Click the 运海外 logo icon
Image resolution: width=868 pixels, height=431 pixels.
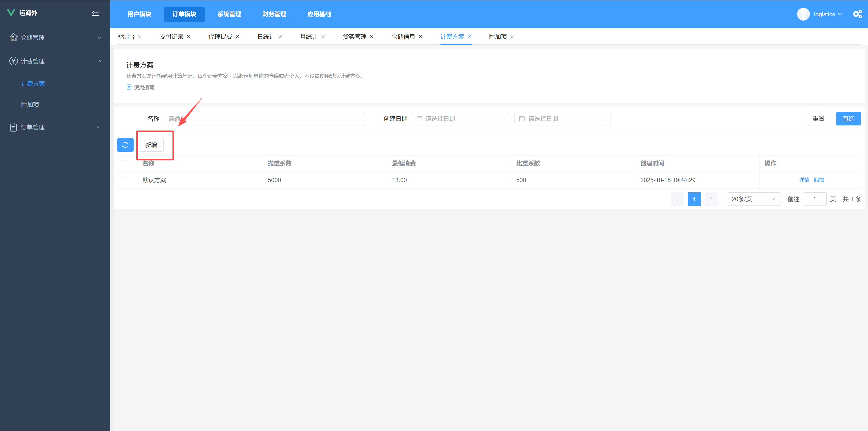[11, 13]
